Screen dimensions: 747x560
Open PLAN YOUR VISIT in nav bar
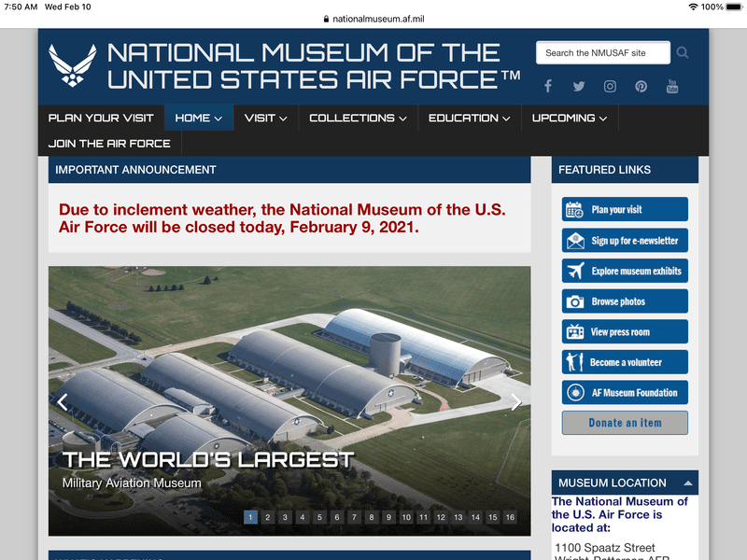101,118
